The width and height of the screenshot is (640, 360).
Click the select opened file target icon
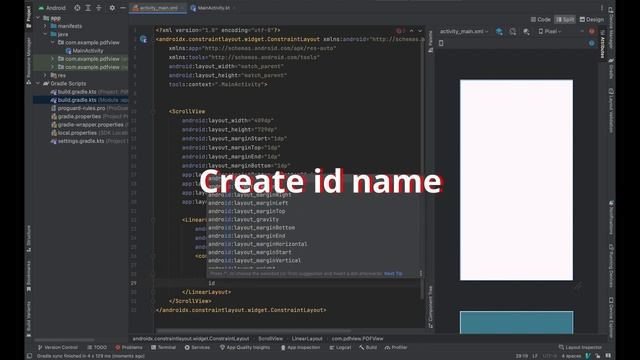(x=77, y=8)
